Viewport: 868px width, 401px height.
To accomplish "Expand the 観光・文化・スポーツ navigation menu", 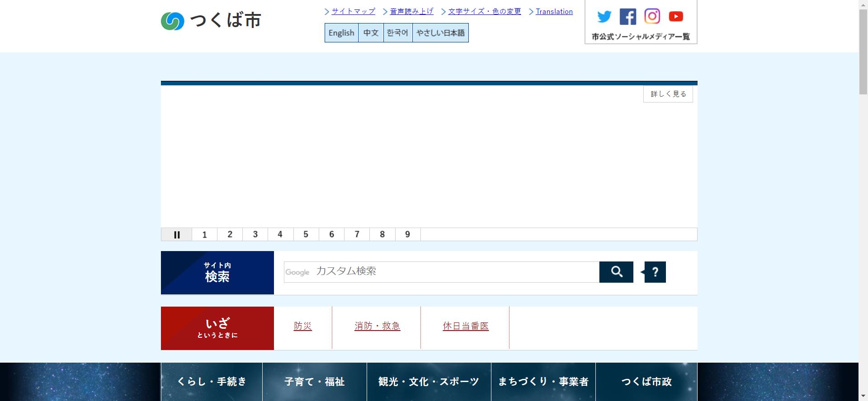I will [x=429, y=382].
